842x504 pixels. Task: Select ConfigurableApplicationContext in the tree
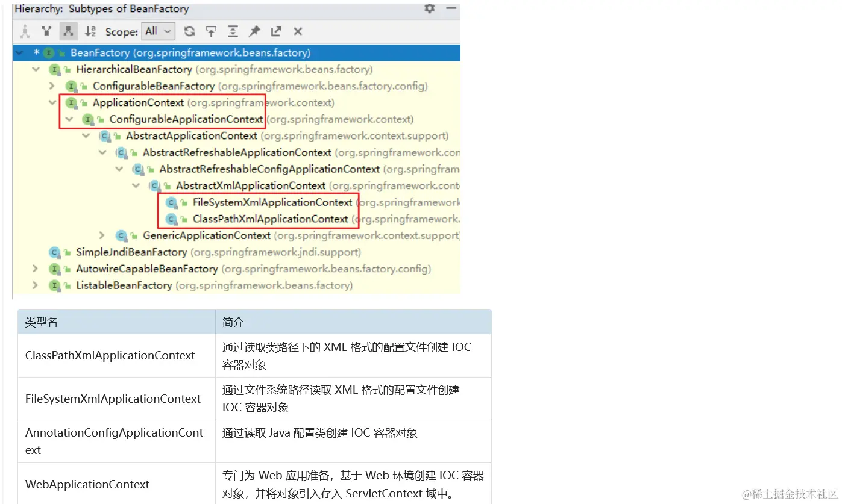tap(186, 119)
